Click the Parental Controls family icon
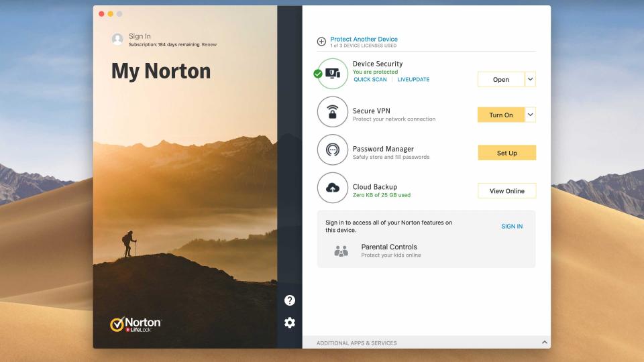644x362 pixels. point(341,251)
